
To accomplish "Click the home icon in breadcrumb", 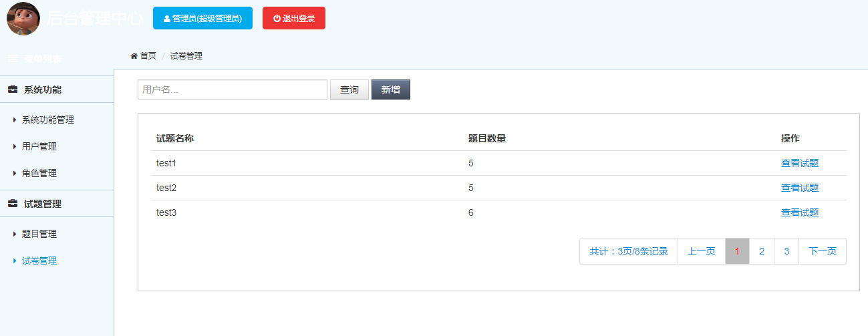I will point(134,56).
